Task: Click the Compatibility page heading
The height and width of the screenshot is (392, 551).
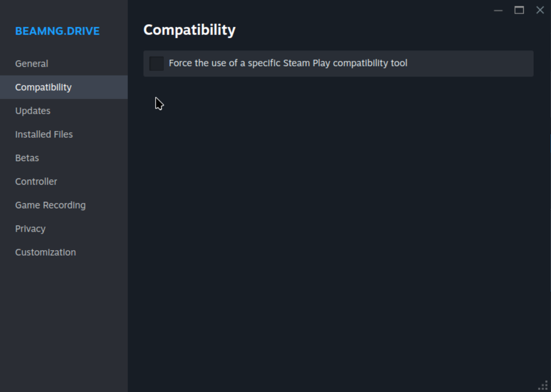Action: point(190,30)
